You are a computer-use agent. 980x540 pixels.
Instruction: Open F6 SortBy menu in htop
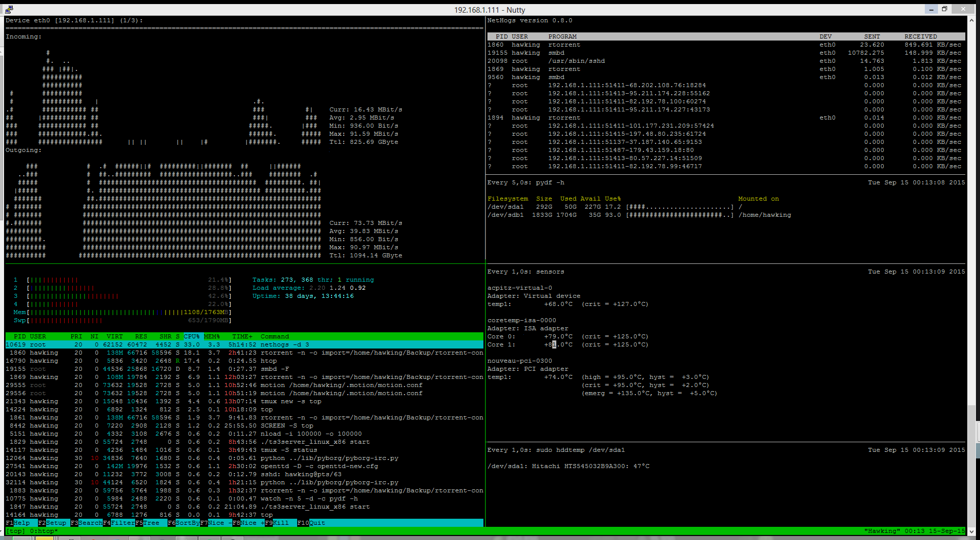[187, 523]
